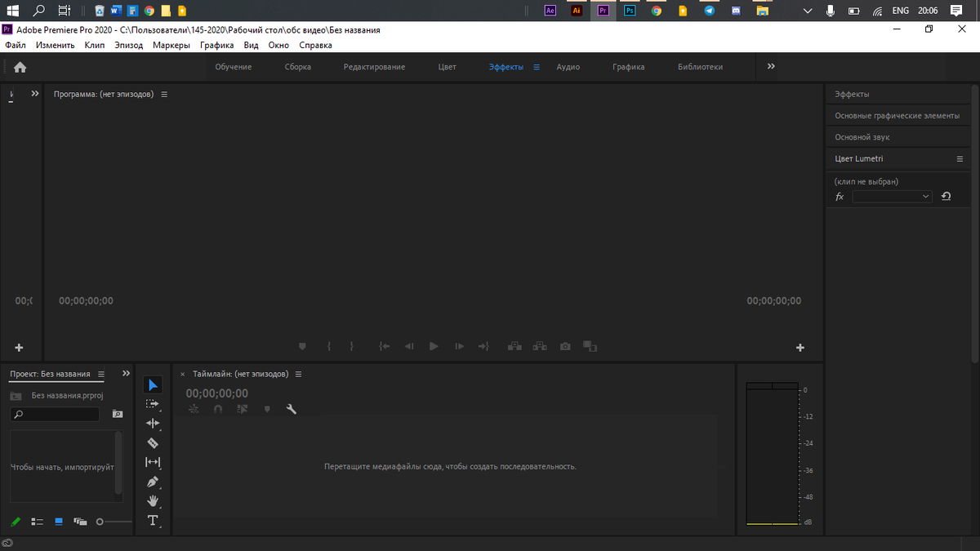The height and width of the screenshot is (551, 980).
Task: Click the Extract button in Program monitor
Action: pyautogui.click(x=540, y=347)
